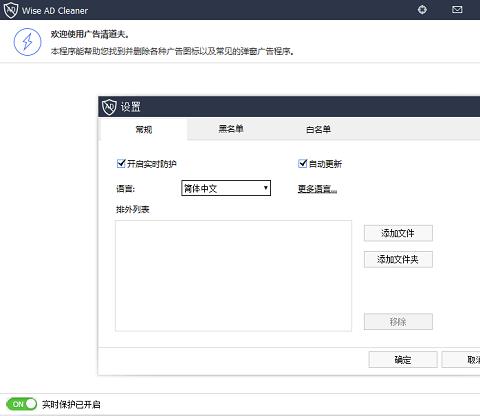The height and width of the screenshot is (416, 480).
Task: Confirm settings with 确定 button
Action: click(403, 360)
